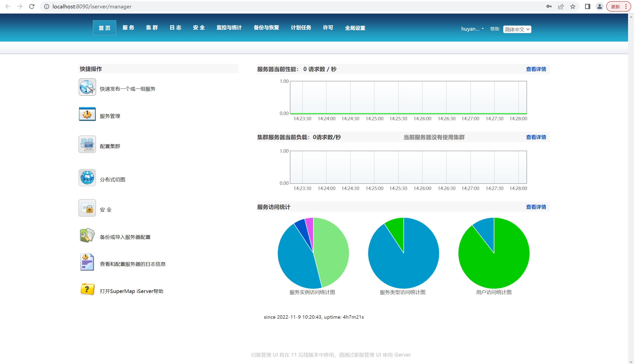Viewport: 634px width, 364px height.
Task: Click the 安全 lock icon
Action: pyautogui.click(x=87, y=208)
